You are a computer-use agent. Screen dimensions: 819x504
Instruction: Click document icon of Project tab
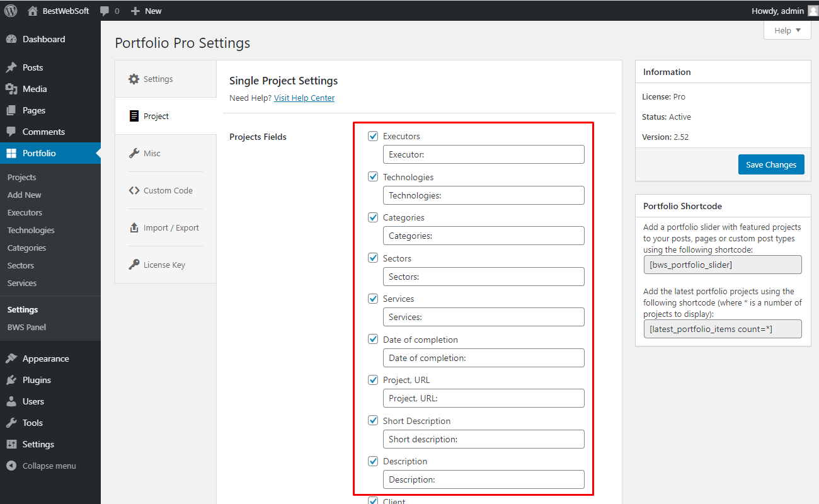134,116
